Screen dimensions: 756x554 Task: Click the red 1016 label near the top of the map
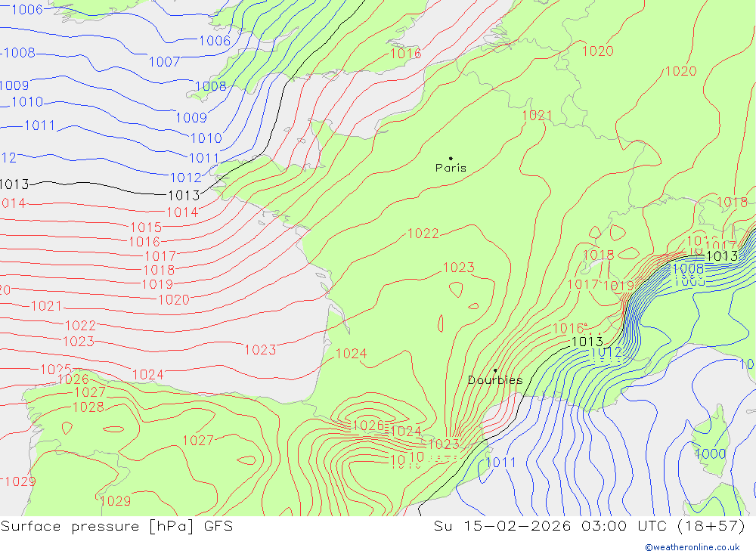click(405, 54)
